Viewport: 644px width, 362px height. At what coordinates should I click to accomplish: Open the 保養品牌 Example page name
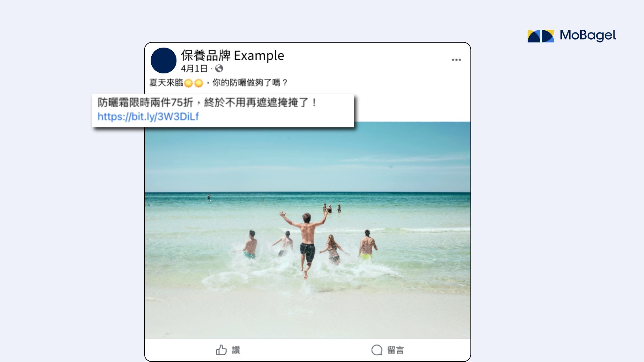tap(232, 55)
